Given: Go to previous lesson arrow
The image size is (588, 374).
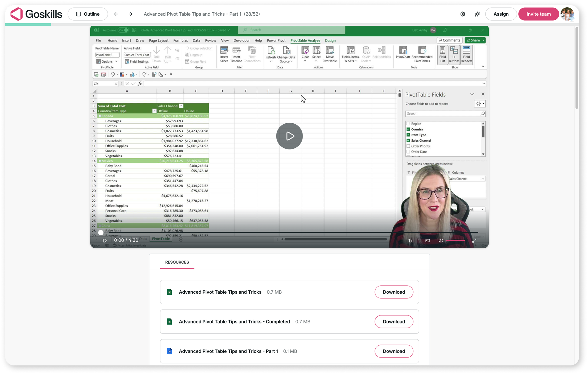Looking at the screenshot, I should 116,14.
